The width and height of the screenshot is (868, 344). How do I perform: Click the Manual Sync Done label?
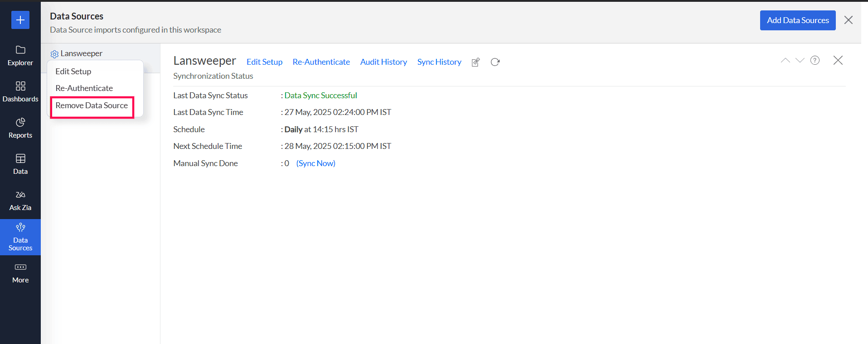[206, 163]
